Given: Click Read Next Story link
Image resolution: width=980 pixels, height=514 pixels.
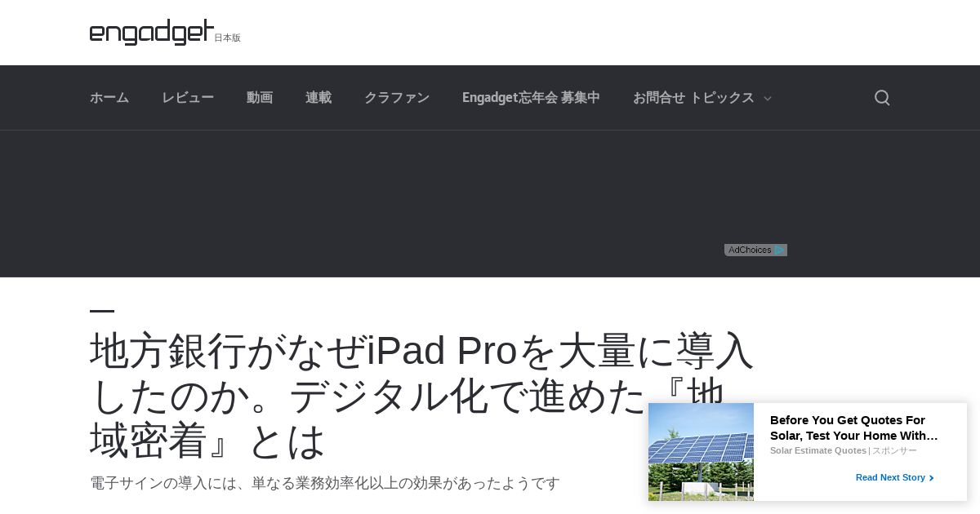Looking at the screenshot, I should point(894,477).
